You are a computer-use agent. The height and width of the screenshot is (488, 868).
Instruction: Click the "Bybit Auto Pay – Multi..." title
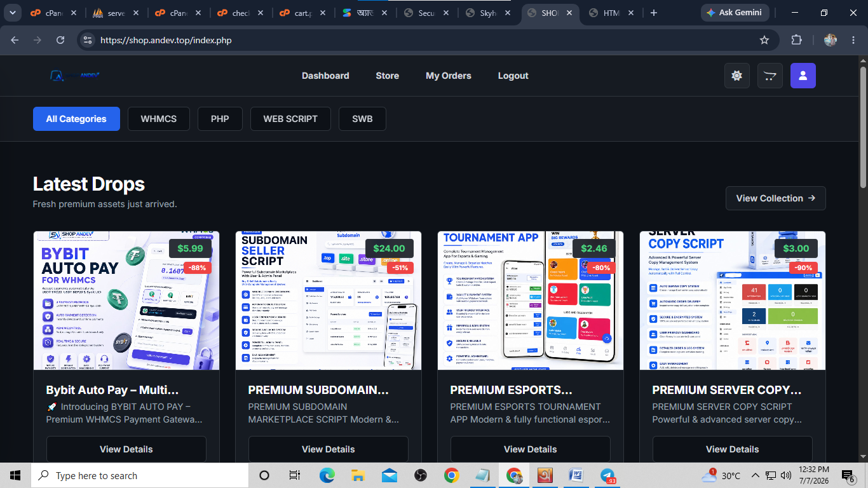112,390
